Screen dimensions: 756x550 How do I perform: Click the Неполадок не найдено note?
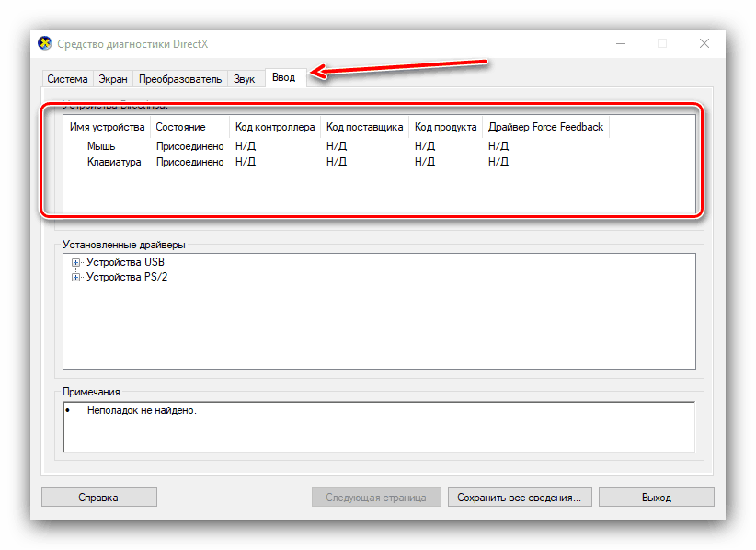coord(142,411)
